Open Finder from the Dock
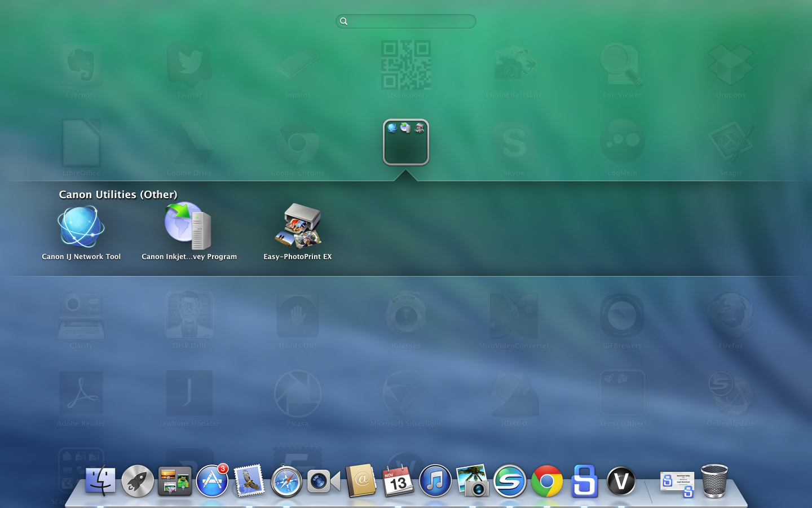 click(x=100, y=481)
